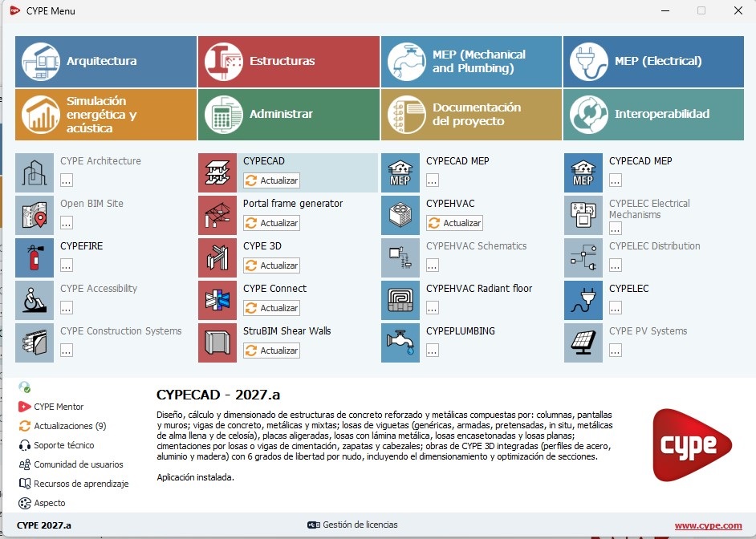Update CYPE 3D via Actualizar
Image resolution: width=756 pixels, height=539 pixels.
[x=271, y=265]
